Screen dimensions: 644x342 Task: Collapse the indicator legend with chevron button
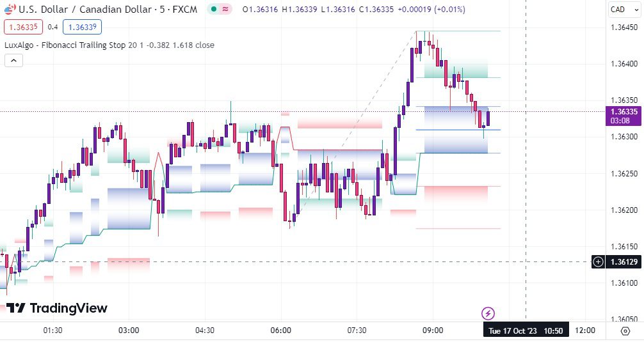coord(13,61)
